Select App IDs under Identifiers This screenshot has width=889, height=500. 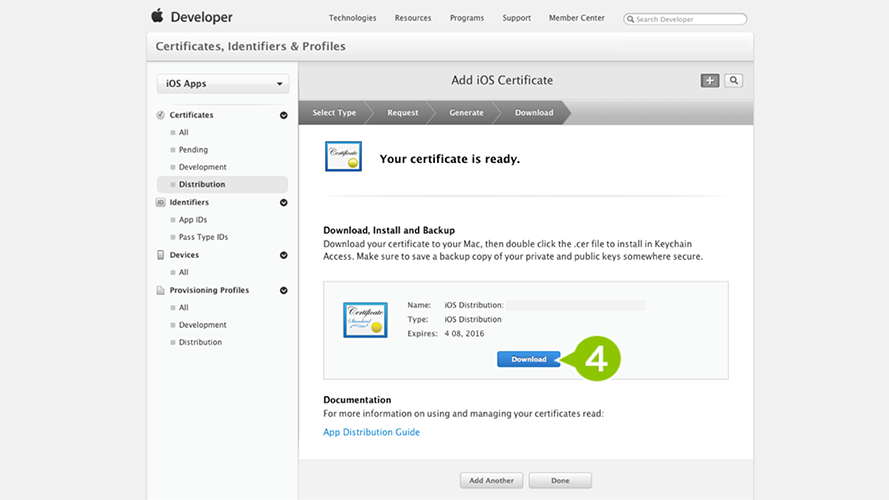pyautogui.click(x=193, y=220)
